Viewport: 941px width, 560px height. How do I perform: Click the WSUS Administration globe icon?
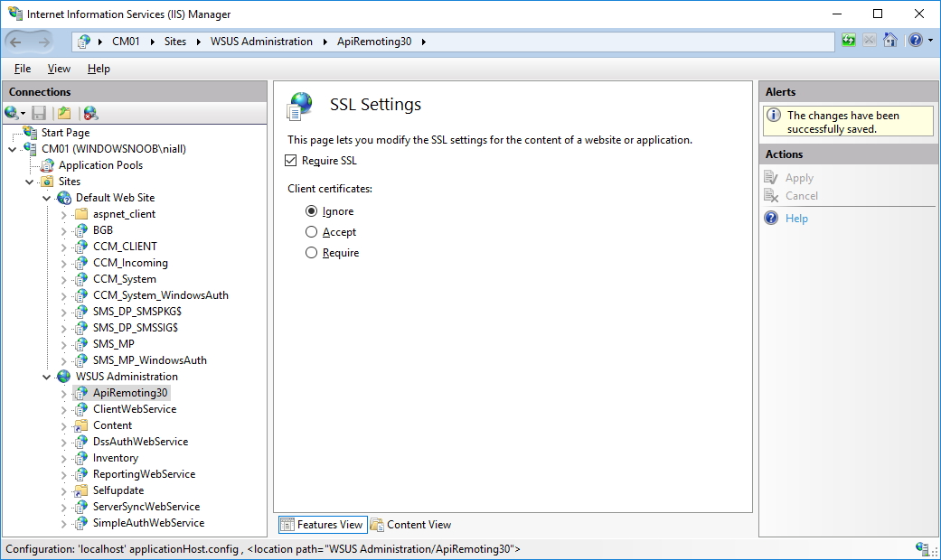64,377
